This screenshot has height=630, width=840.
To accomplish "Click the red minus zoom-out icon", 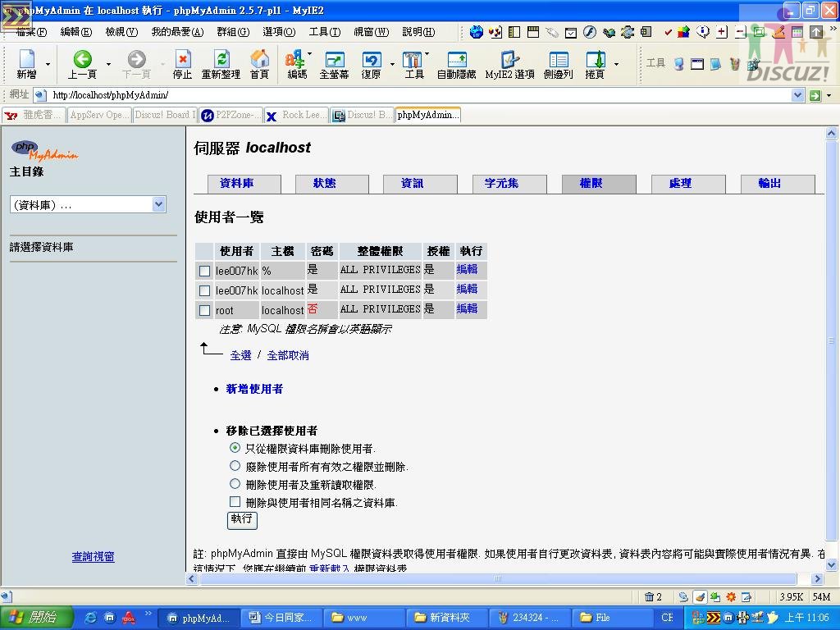I will point(741,32).
